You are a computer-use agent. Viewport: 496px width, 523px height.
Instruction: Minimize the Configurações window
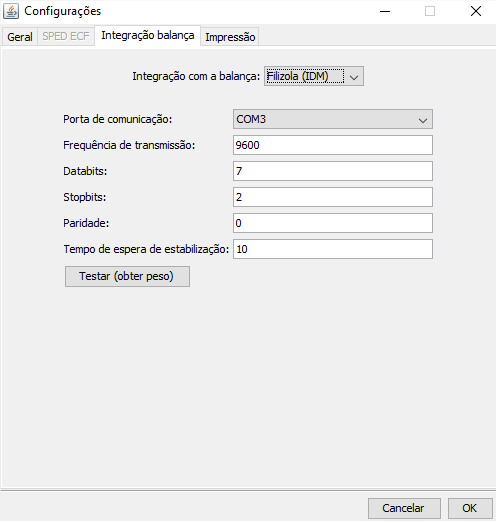pos(385,11)
